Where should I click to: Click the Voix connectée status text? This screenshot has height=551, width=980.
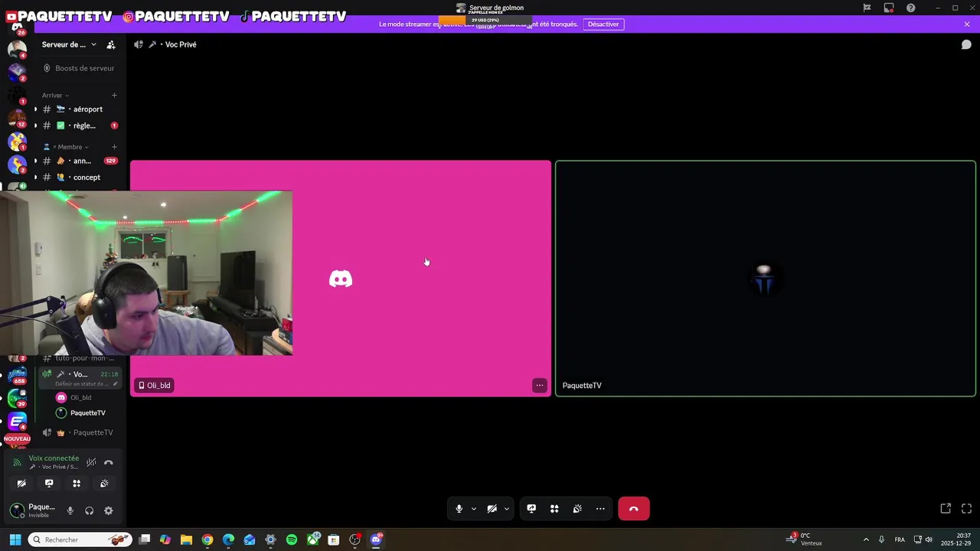click(x=54, y=458)
